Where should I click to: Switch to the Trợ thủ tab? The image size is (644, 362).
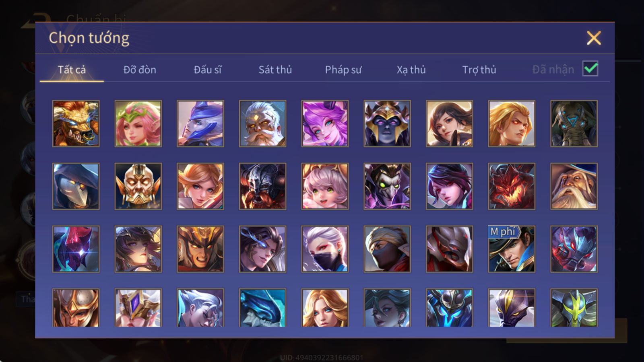pyautogui.click(x=479, y=70)
